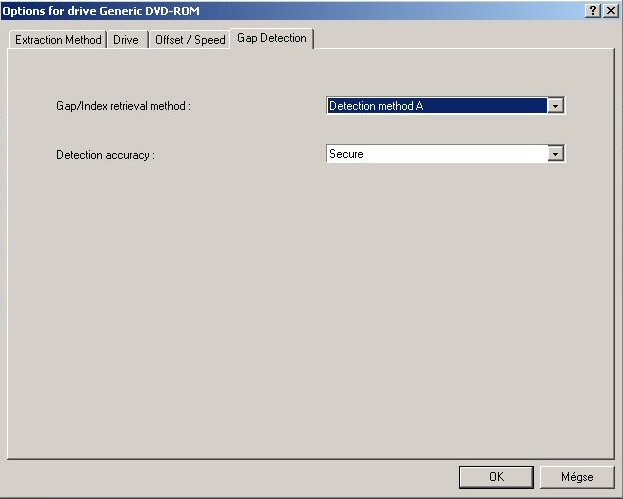Click the highlighted 'Detection method A' field
Screen dimensions: 623x499
[x=437, y=105]
